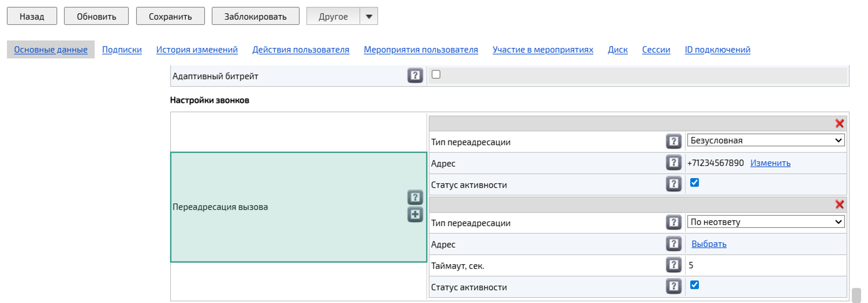Image resolution: width=868 pixels, height=303 pixels.
Task: Click the add forwarding rule plus icon
Action: [x=415, y=213]
